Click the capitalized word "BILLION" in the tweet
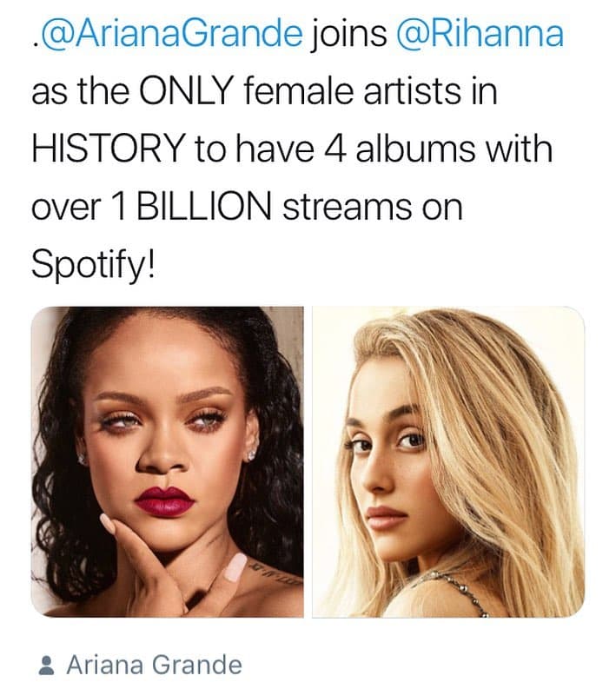Viewport: 616px width, 682px height. click(204, 207)
